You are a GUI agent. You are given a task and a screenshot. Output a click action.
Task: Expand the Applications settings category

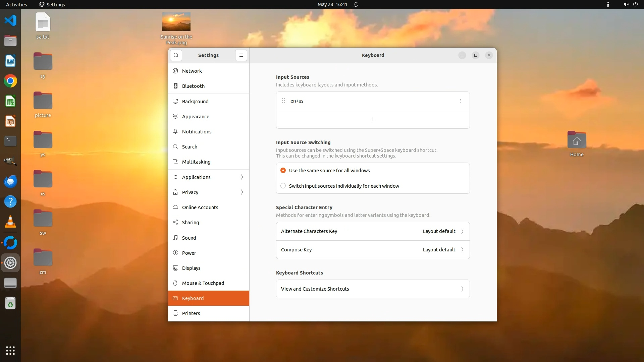click(x=208, y=177)
